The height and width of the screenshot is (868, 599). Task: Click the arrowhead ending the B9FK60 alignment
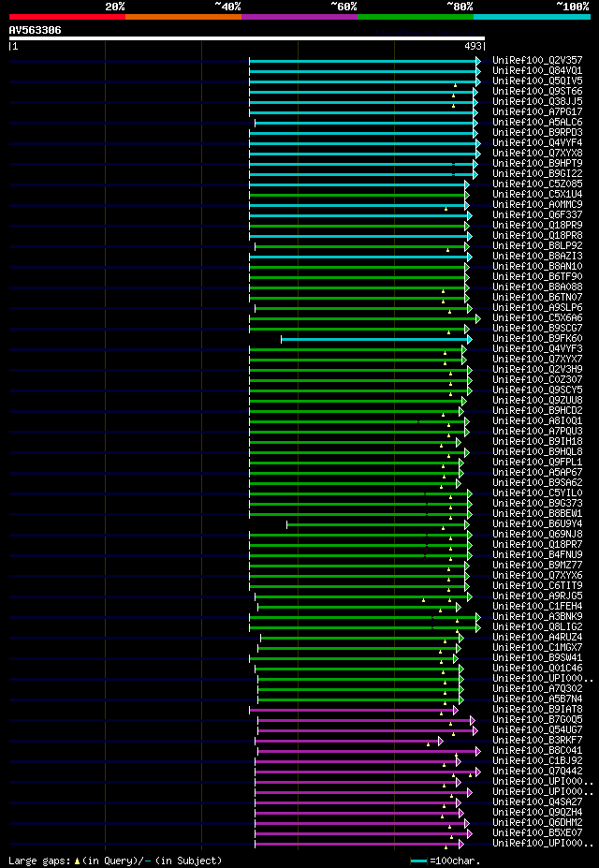[x=470, y=339]
